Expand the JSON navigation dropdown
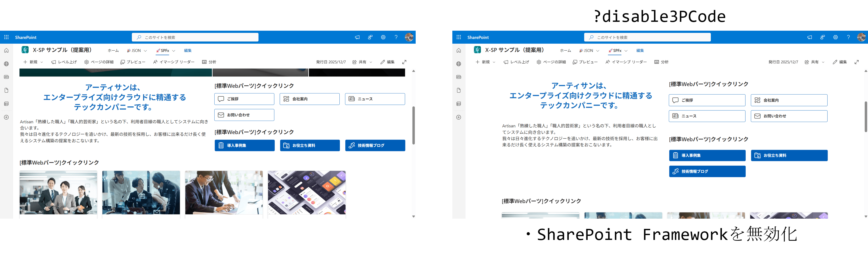 pos(145,50)
